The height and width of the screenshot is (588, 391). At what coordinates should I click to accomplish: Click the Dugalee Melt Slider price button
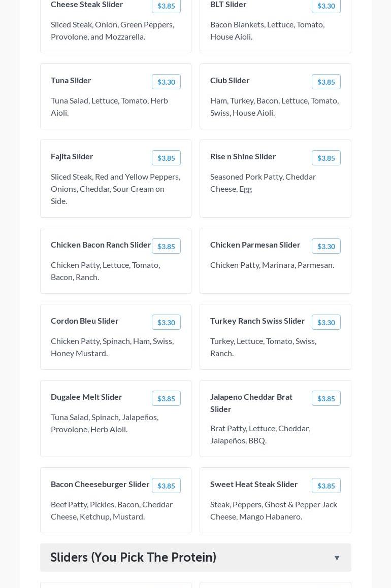click(x=166, y=398)
